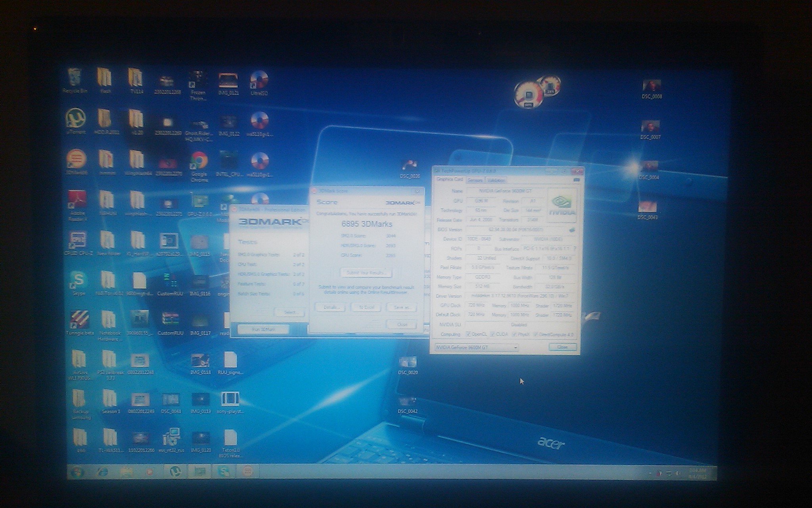Image resolution: width=812 pixels, height=508 pixels.
Task: Toggle the OpenCL checkbox in GPU-Z
Action: coord(468,334)
